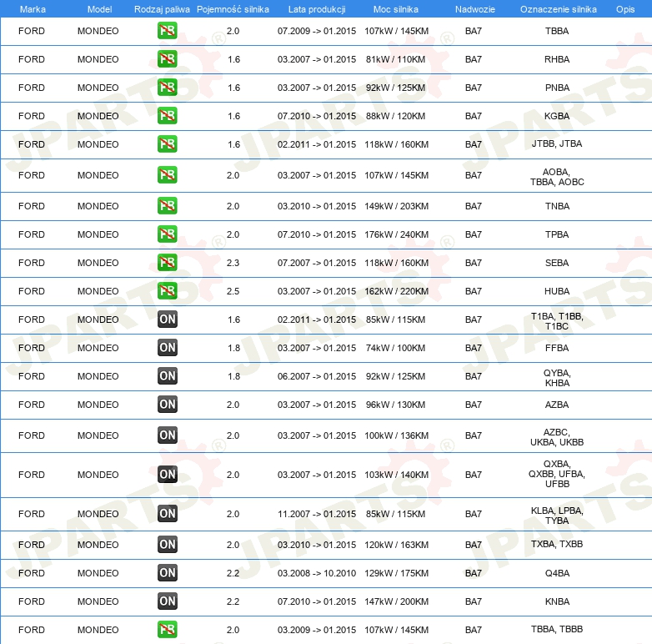
Task: Click the petrol PB icon in the RHBA row
Action: pyautogui.click(x=168, y=60)
